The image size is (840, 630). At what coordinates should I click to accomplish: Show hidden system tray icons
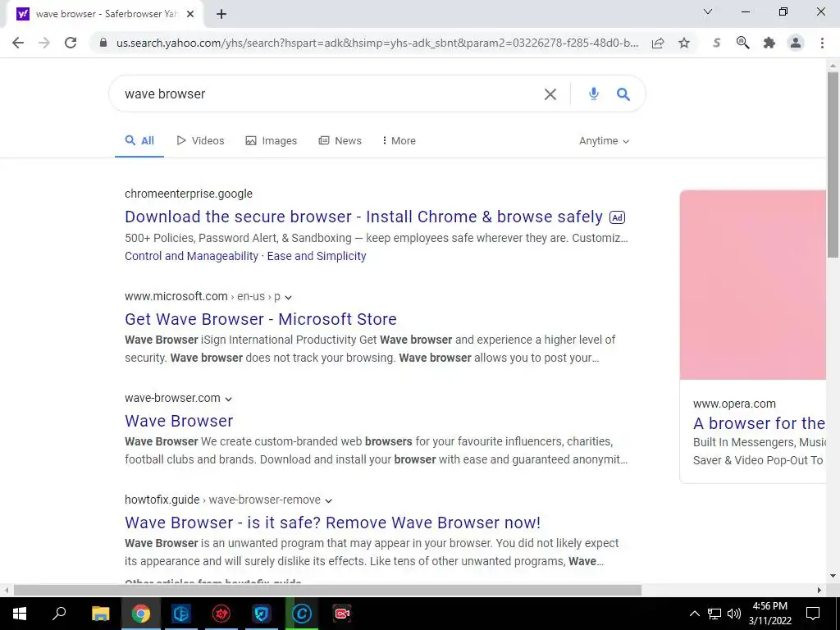[x=694, y=614]
